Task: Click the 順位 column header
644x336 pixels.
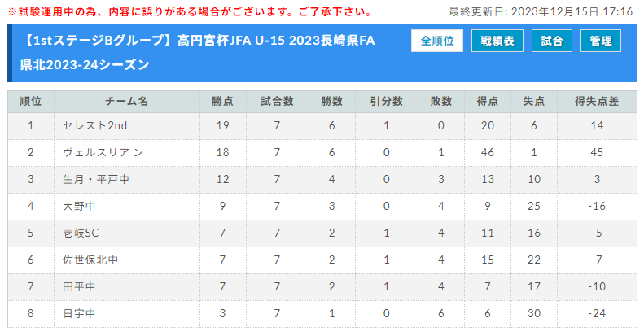Action: pos(31,102)
